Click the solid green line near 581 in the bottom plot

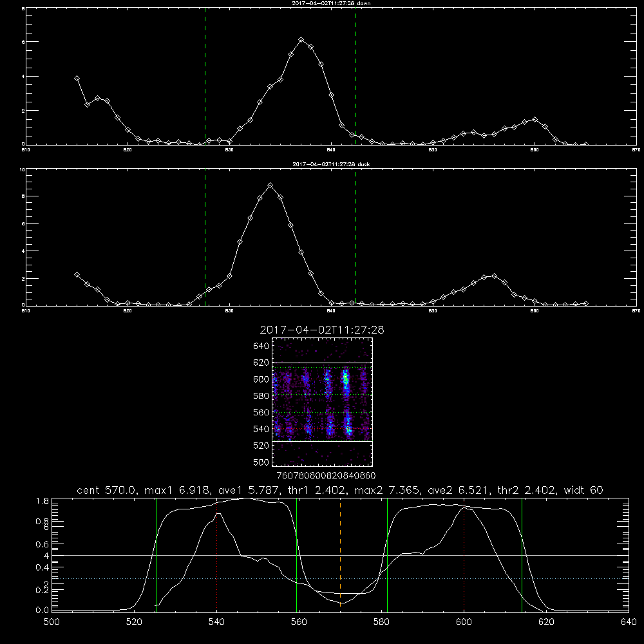click(387, 554)
